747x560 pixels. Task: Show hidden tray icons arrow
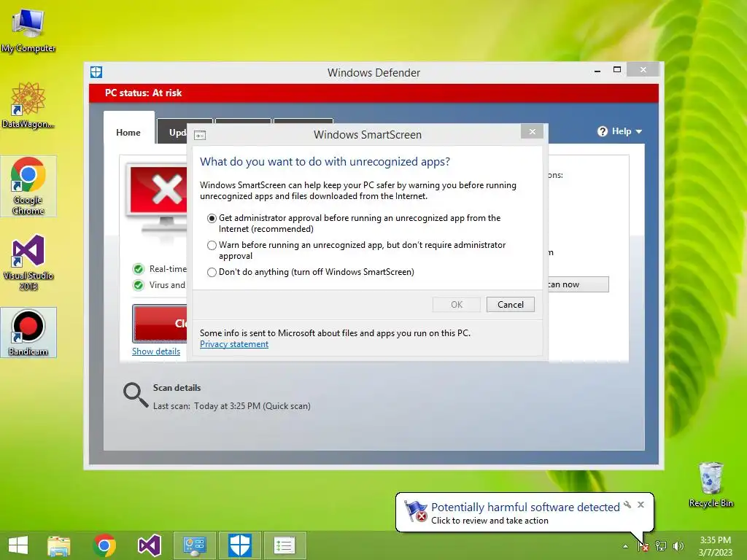(625, 546)
